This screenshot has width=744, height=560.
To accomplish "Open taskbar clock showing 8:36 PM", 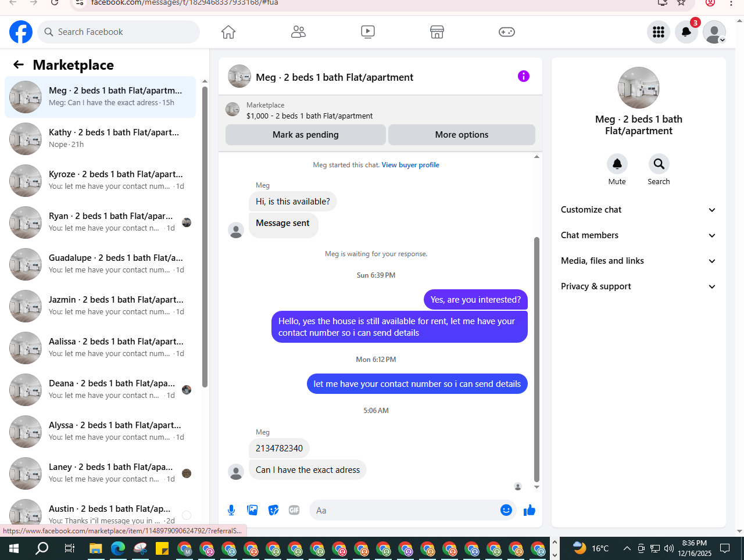I will (695, 548).
